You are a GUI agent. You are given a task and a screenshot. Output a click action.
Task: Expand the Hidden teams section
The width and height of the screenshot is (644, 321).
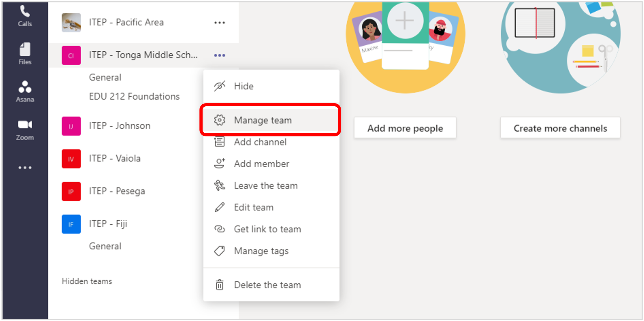[87, 281]
